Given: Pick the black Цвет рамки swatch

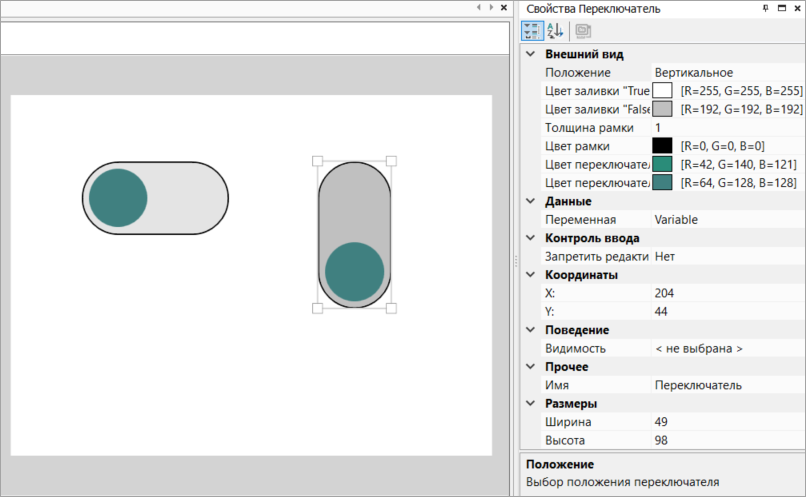Looking at the screenshot, I should click(662, 146).
